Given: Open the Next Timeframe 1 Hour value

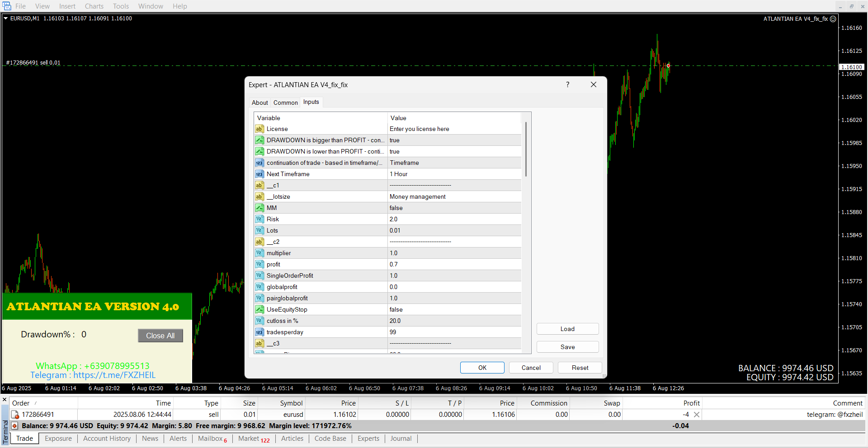Looking at the screenshot, I should (x=454, y=174).
